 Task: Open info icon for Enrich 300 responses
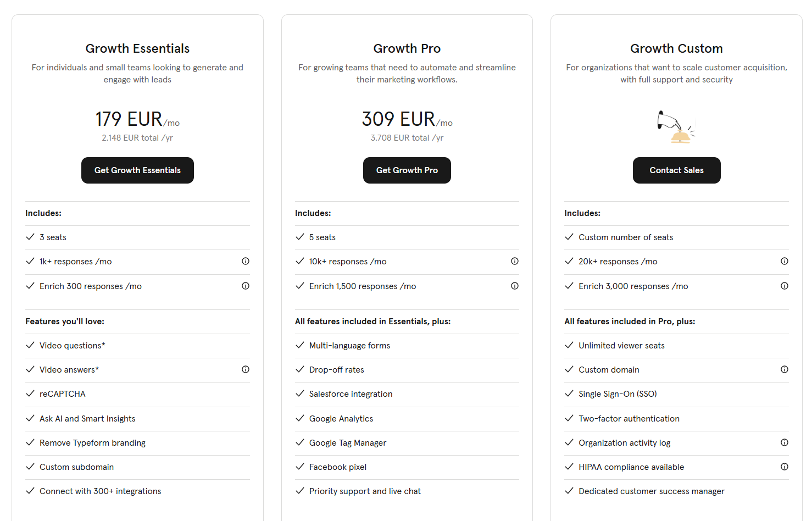[246, 286]
